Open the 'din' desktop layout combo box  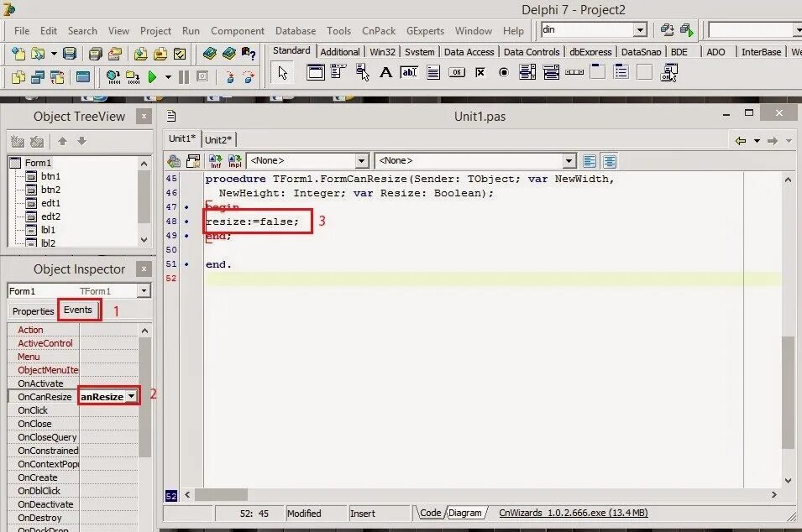pyautogui.click(x=640, y=30)
